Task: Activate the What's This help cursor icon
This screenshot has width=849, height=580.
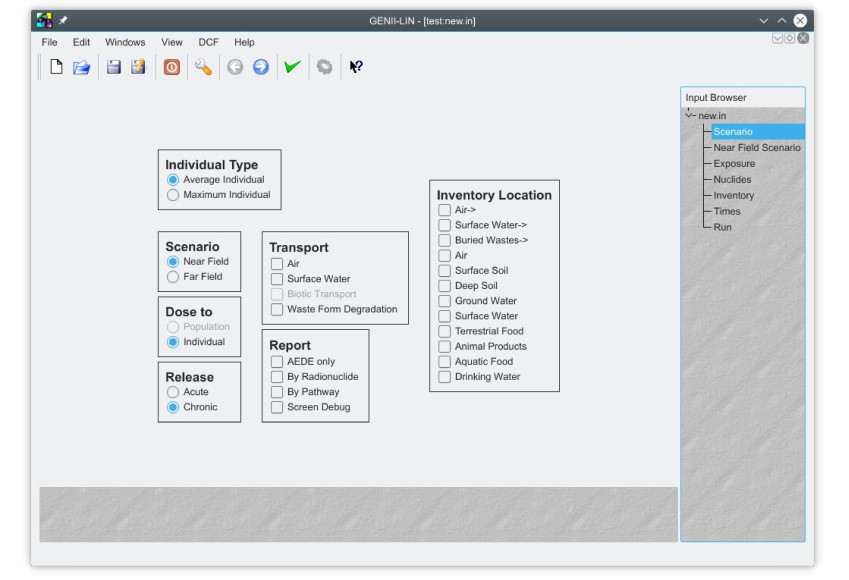Action: (356, 67)
